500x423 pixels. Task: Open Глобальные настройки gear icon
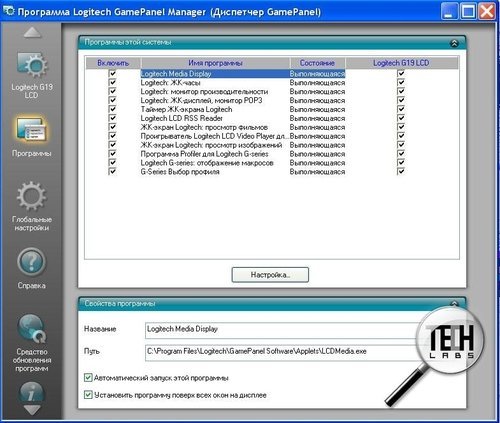click(32, 196)
